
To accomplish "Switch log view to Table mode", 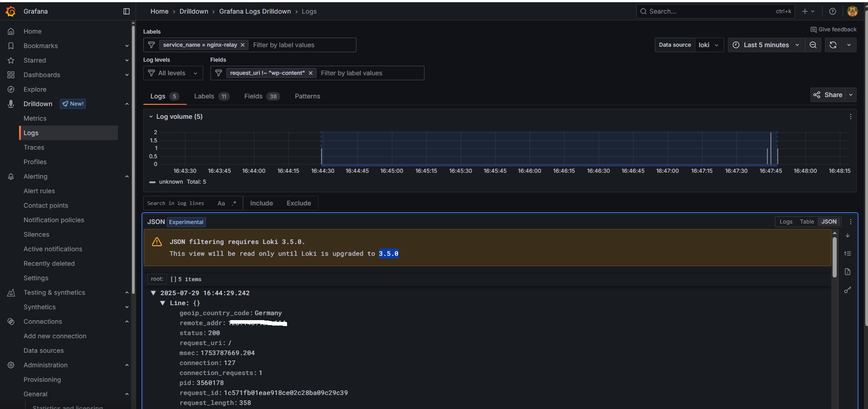I will coord(807,222).
